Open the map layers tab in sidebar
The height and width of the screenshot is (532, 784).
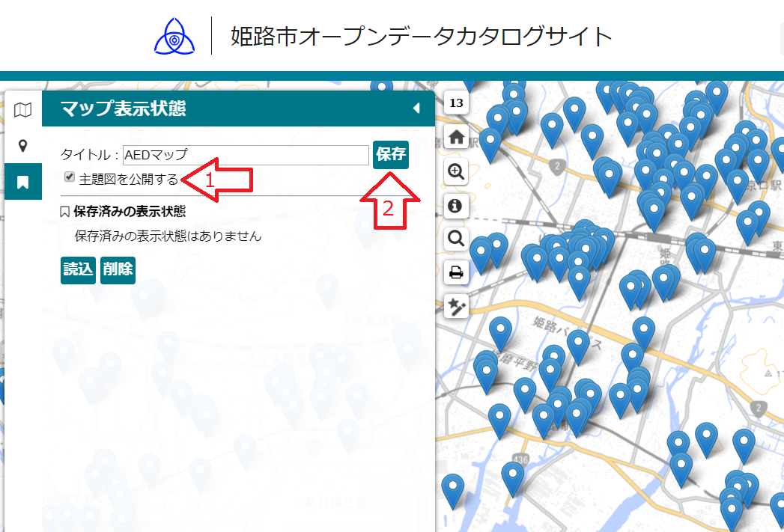pyautogui.click(x=23, y=111)
